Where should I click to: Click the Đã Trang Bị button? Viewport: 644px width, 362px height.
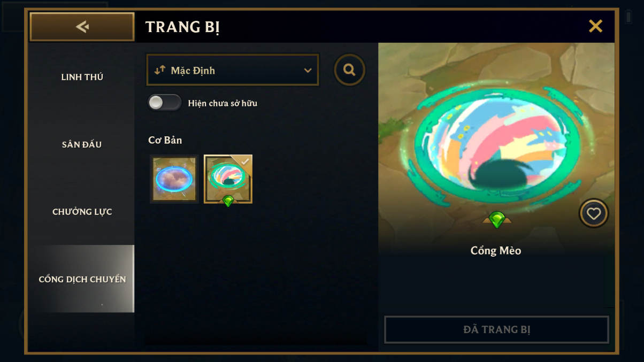496,329
